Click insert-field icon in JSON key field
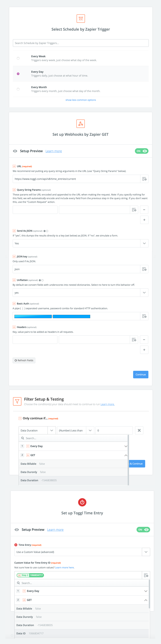This screenshot has height=644, width=161. 144,269
